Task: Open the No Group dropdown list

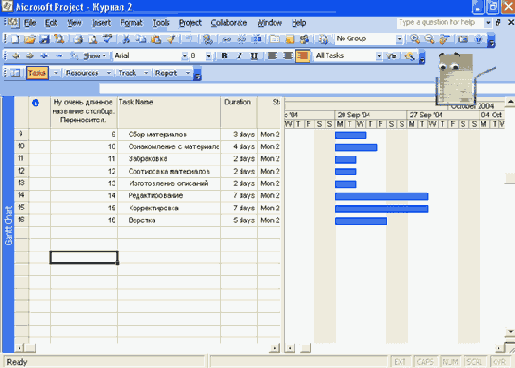Action: pos(399,39)
